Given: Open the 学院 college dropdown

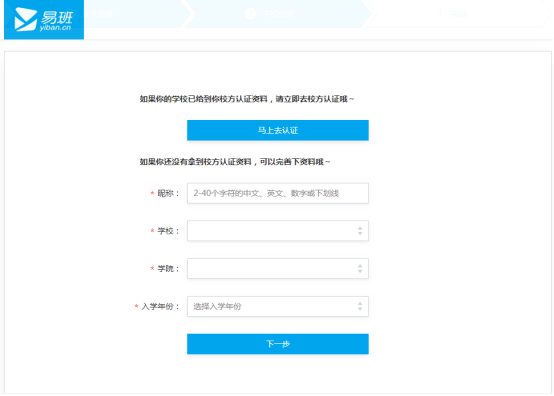Looking at the screenshot, I should tap(278, 268).
